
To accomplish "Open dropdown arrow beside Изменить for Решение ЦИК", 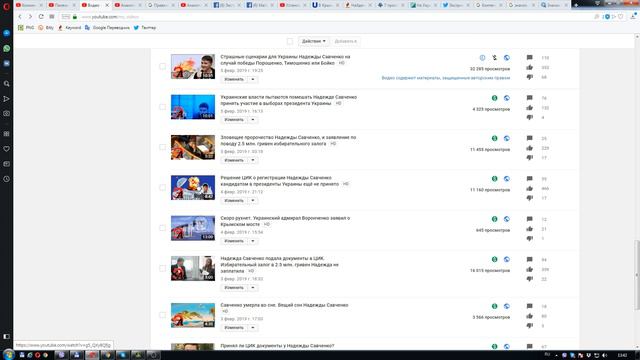I will click(x=253, y=200).
